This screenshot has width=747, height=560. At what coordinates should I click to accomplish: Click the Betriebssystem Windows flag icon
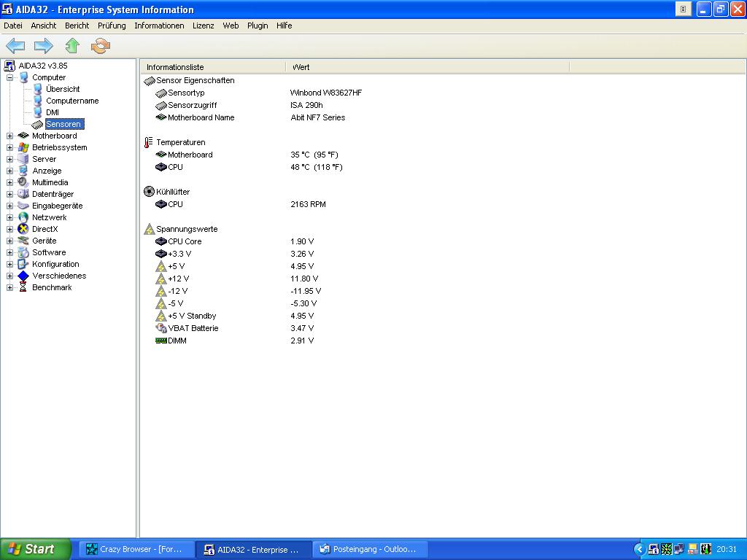(23, 147)
